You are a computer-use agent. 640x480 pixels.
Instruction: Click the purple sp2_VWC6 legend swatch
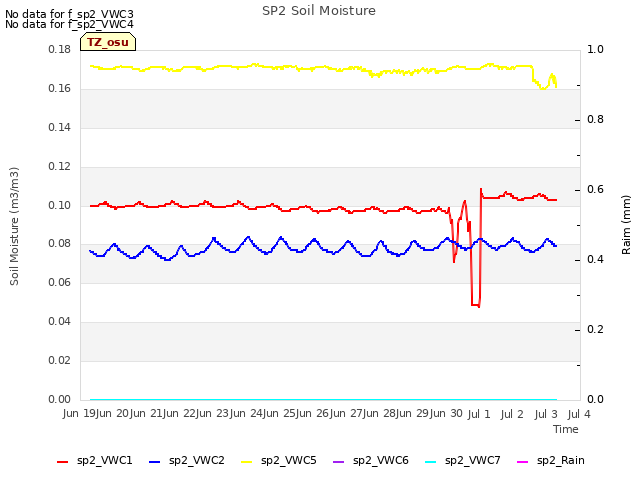point(339,462)
